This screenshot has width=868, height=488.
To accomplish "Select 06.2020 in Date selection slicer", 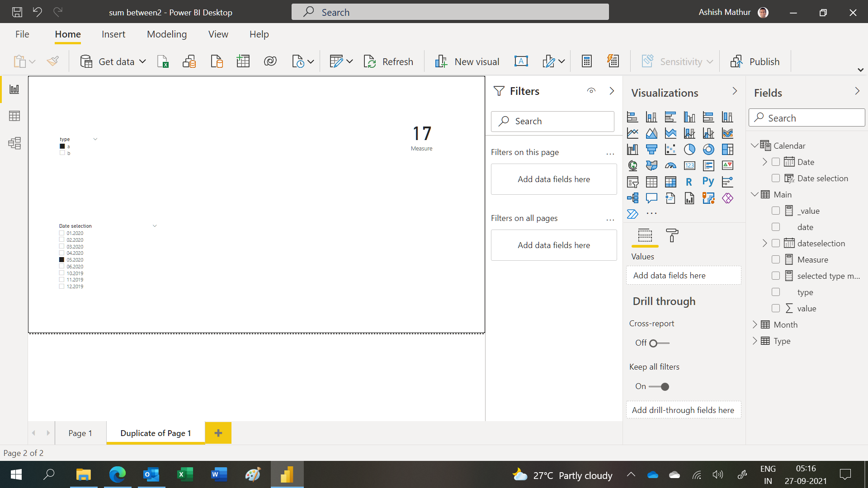I will coord(62,267).
